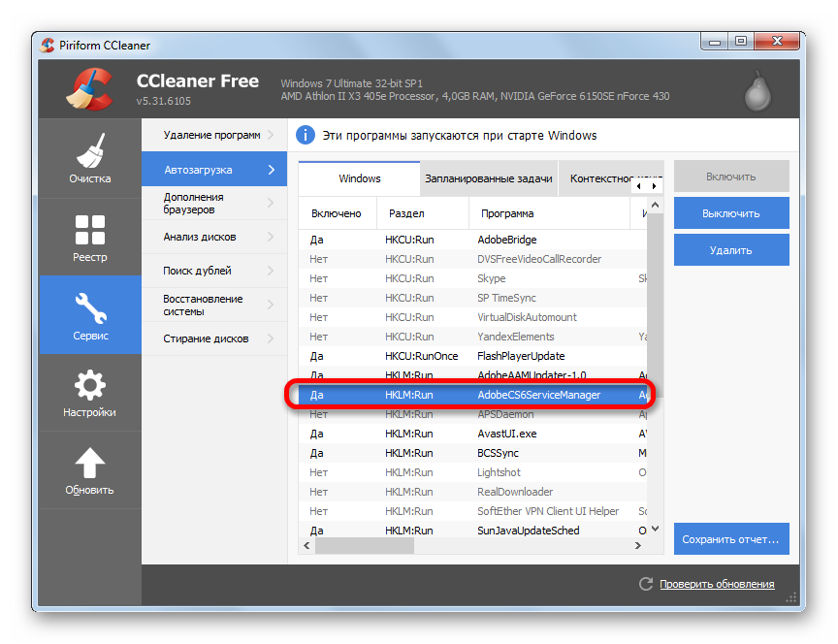Click the CCleaner logo in header

90,89
